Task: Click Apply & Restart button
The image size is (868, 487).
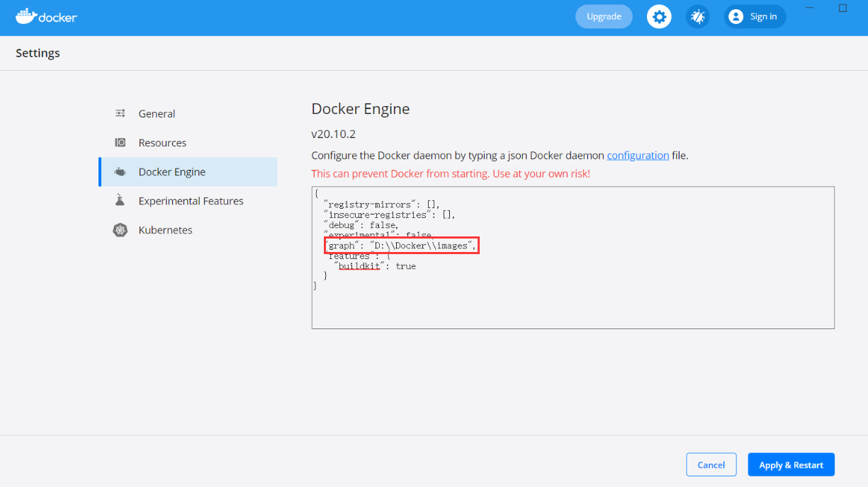Action: [x=791, y=465]
